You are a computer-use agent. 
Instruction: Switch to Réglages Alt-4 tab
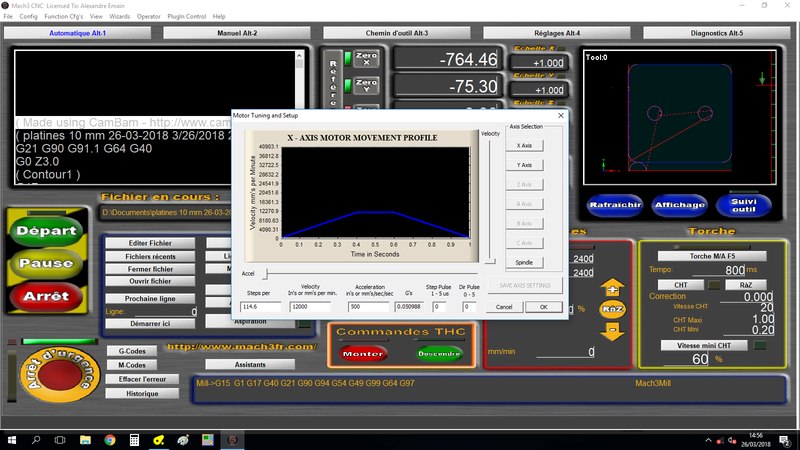pyautogui.click(x=557, y=33)
